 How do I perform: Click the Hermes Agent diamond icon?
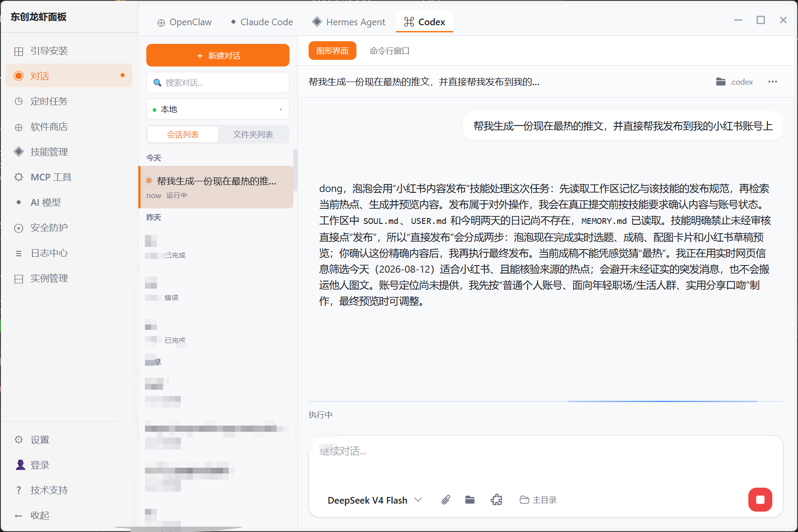point(317,22)
